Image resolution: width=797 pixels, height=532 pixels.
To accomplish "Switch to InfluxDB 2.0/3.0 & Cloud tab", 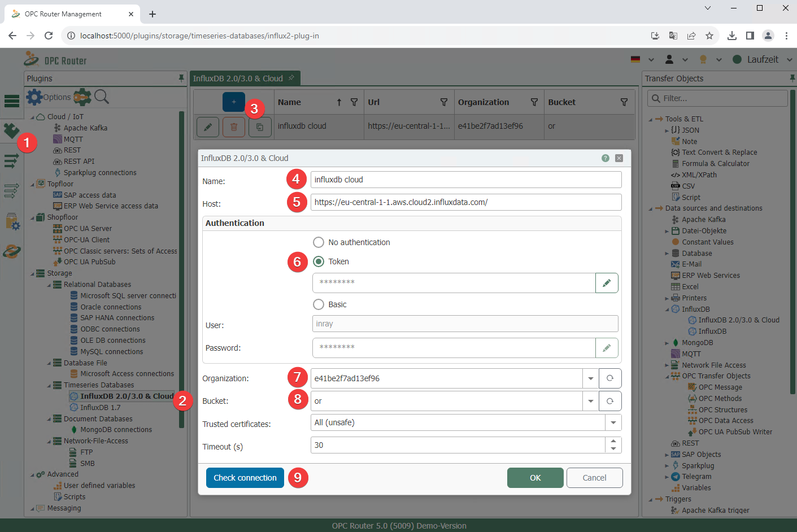I will point(238,79).
